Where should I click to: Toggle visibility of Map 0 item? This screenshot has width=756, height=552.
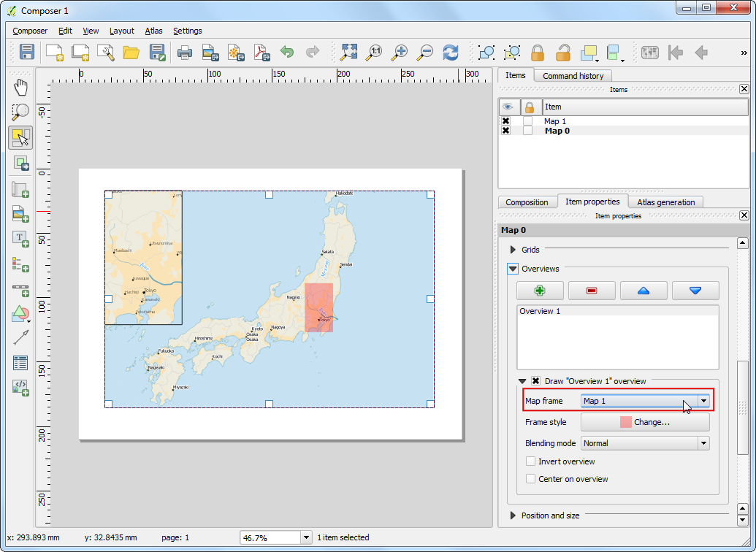(505, 131)
